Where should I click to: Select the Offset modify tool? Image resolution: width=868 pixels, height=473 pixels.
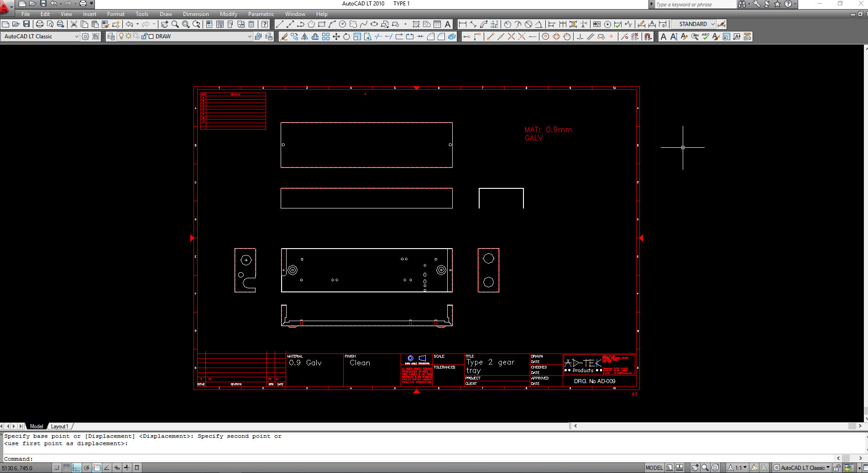click(x=315, y=36)
